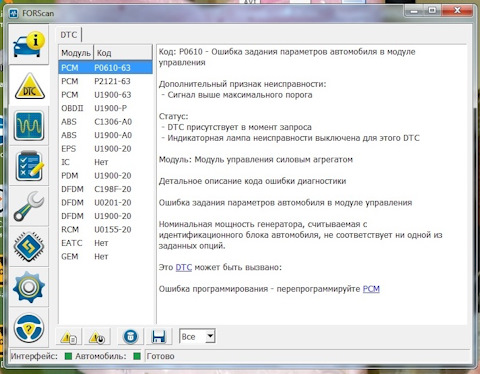Click the floppy disk save button

[159, 337]
